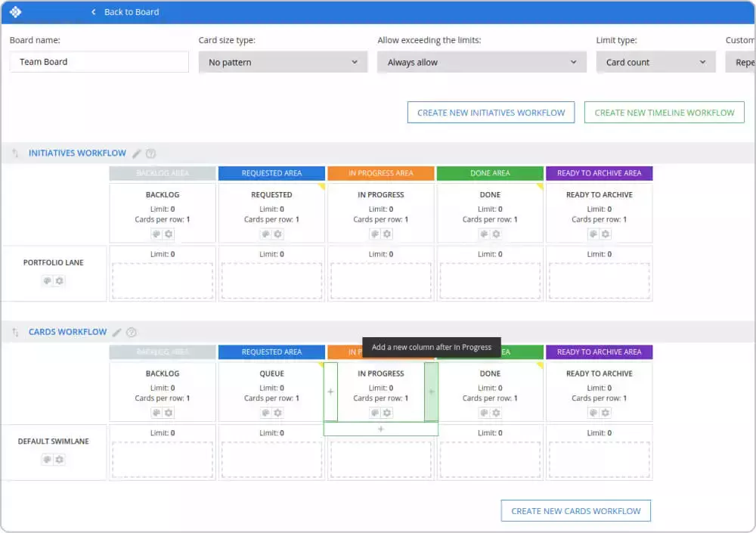The width and height of the screenshot is (756, 533).
Task: Open the gear settings for PORTFOLIO LANE
Action: (x=59, y=280)
